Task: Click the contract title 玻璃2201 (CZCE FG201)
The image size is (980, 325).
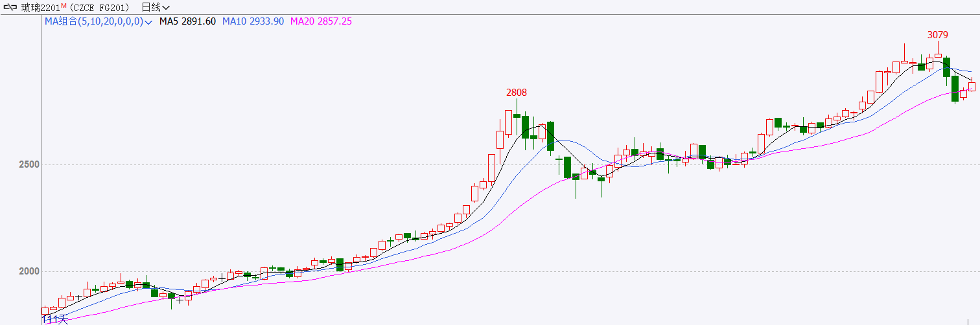Action: coord(76,7)
